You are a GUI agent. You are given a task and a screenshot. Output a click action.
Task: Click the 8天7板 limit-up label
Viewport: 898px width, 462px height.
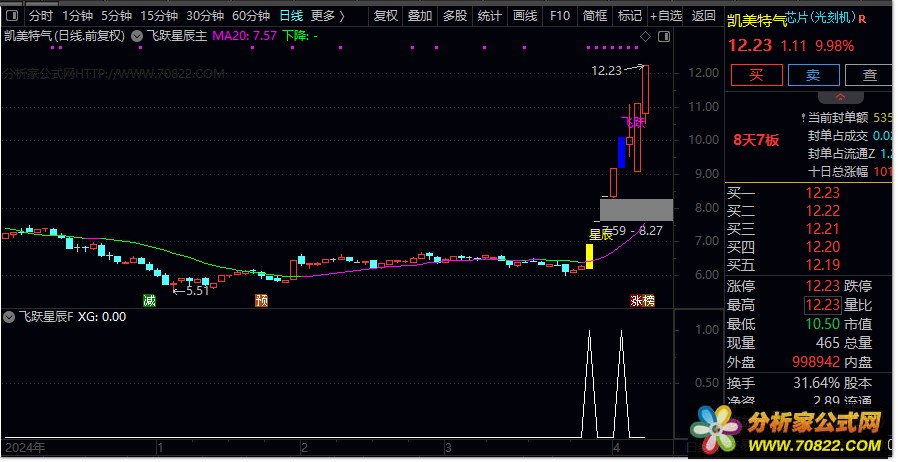click(x=756, y=140)
